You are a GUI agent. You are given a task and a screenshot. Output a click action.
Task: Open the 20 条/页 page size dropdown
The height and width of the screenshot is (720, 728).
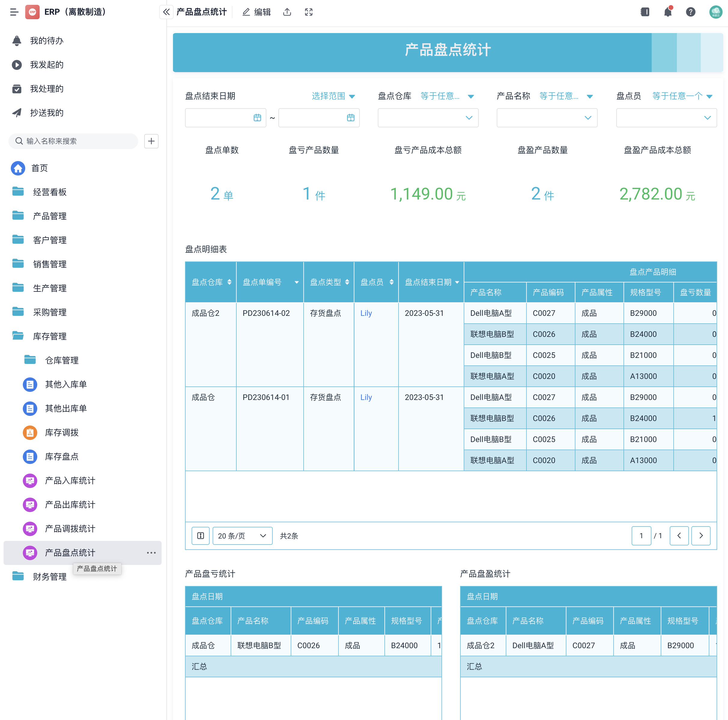[242, 536]
